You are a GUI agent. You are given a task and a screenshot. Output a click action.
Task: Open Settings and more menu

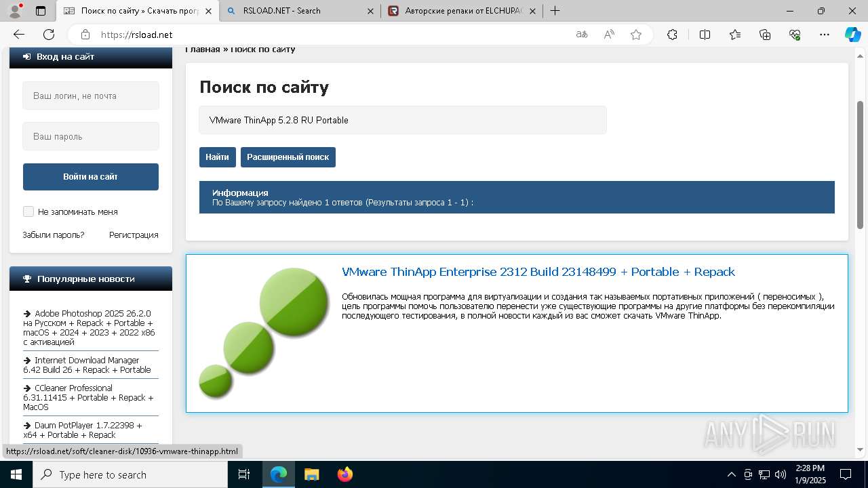point(825,35)
